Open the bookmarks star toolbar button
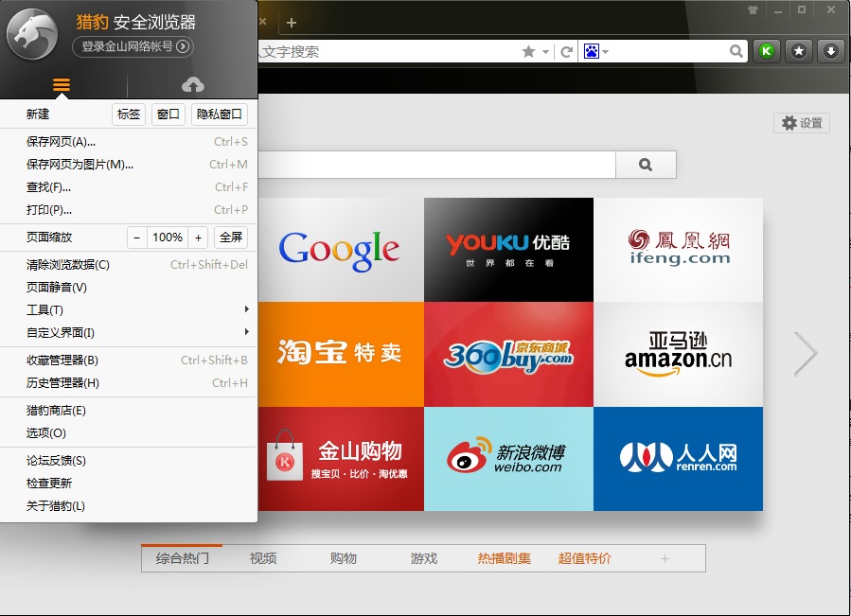This screenshot has width=851, height=616. [x=798, y=51]
